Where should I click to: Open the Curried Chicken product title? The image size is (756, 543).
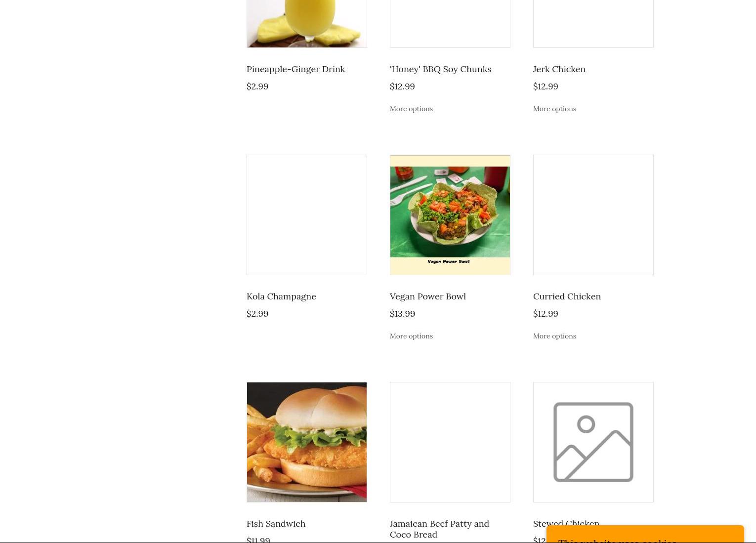567,296
